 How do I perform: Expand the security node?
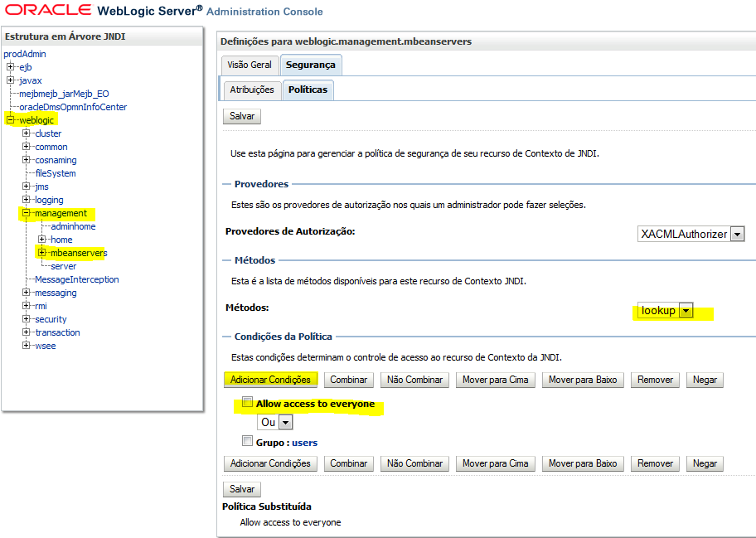point(26,318)
